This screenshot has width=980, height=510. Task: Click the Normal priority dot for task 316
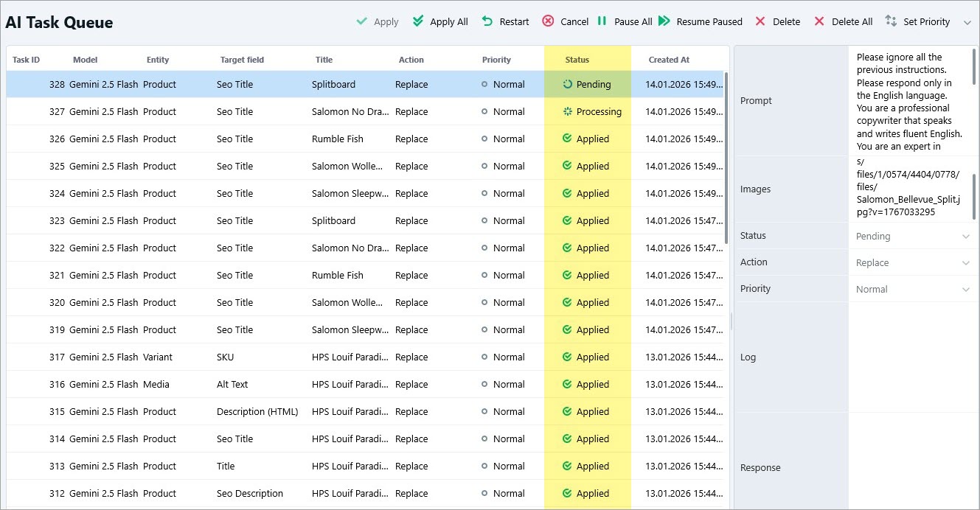[484, 384]
